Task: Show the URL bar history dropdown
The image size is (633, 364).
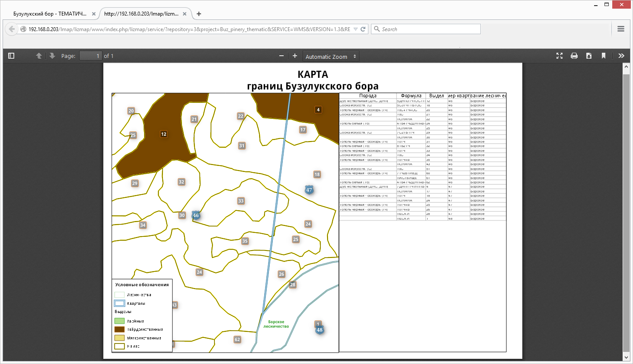Action: pyautogui.click(x=356, y=29)
